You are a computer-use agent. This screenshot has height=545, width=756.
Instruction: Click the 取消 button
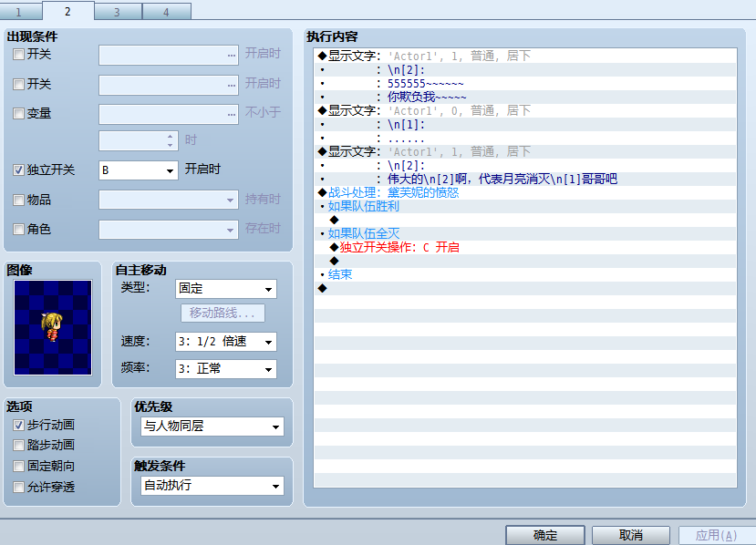pos(631,535)
